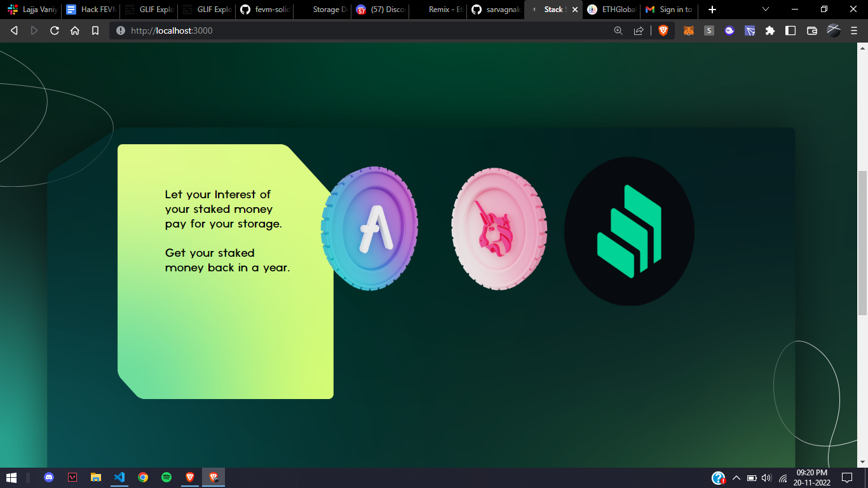The width and height of the screenshot is (868, 488).
Task: Switch to the Storage D tab
Action: [x=323, y=10]
